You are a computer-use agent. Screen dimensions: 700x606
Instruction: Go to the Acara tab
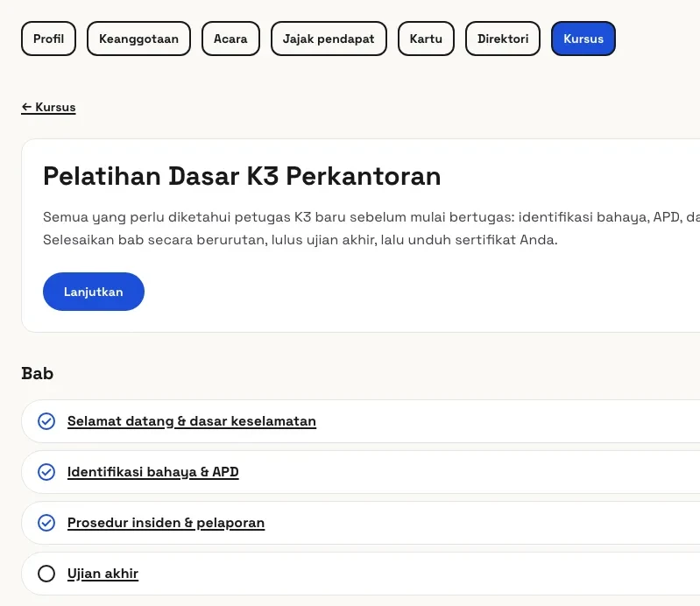(x=230, y=39)
